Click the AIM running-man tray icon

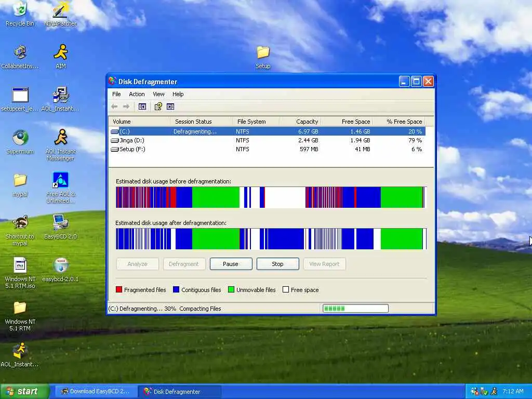(495, 391)
